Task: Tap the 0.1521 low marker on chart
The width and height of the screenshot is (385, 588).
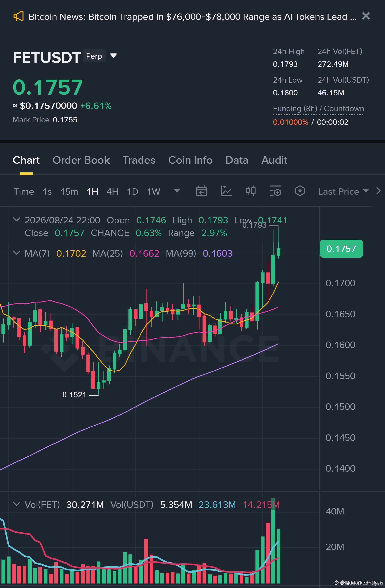Action: click(74, 395)
